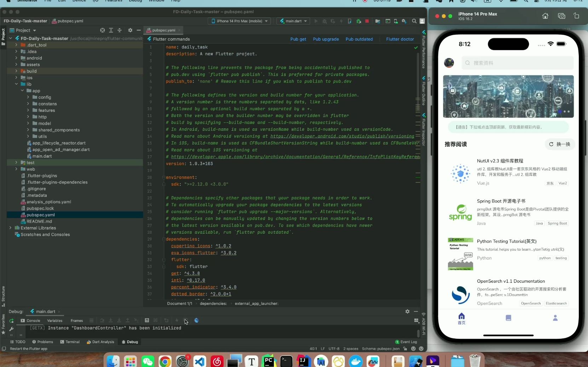This screenshot has height=367, width=588.
Task: Stop the running app with red square
Action: click(x=367, y=21)
